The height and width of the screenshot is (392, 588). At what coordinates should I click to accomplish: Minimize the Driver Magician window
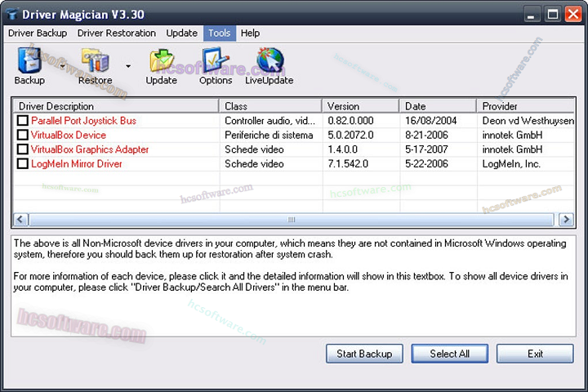(531, 15)
